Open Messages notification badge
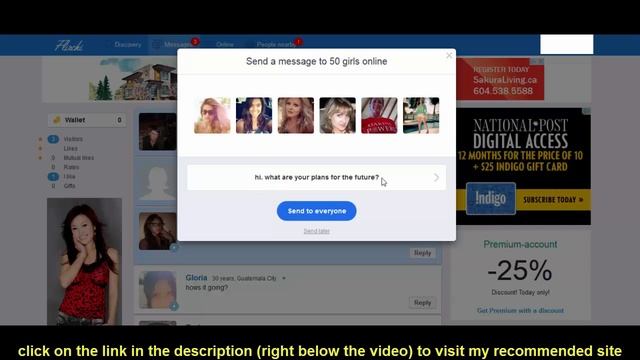This screenshot has width=640, height=360. point(196,41)
